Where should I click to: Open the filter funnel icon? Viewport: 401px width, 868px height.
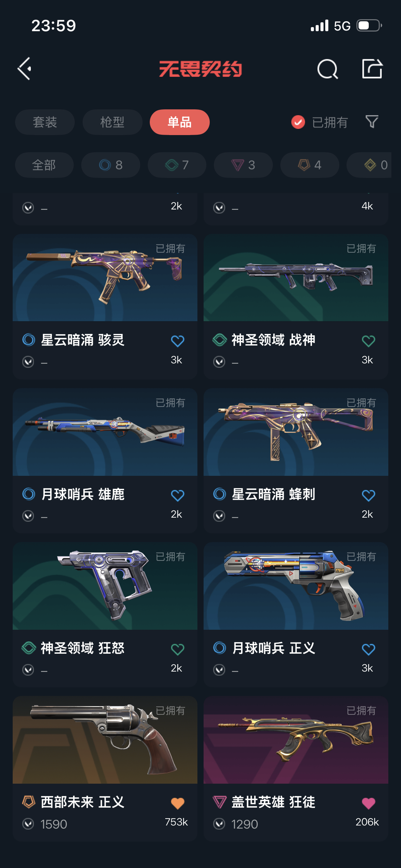pyautogui.click(x=372, y=122)
